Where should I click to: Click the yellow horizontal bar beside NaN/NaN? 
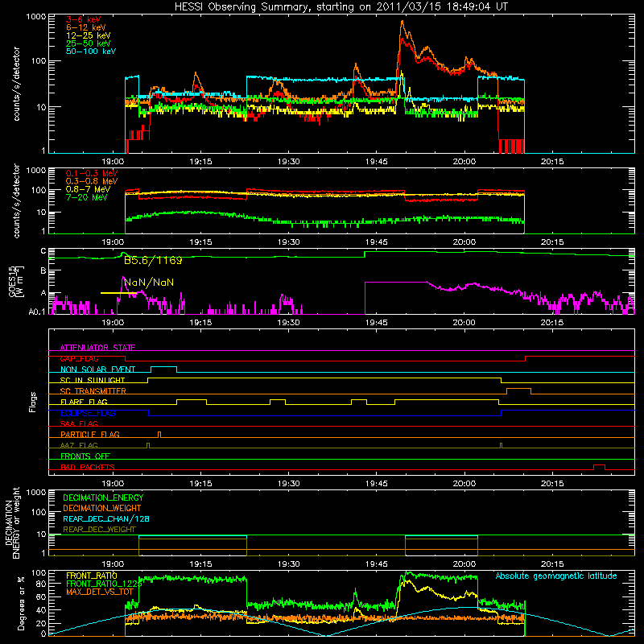coord(118,293)
